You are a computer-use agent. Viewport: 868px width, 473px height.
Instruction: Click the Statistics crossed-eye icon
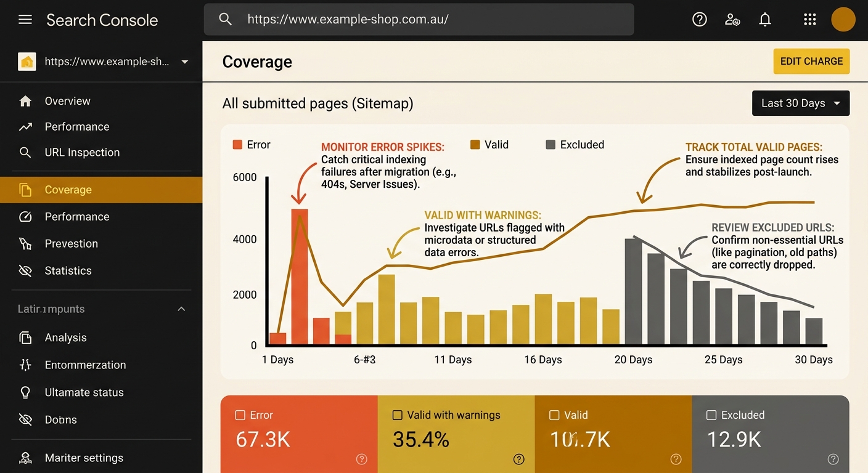(25, 271)
